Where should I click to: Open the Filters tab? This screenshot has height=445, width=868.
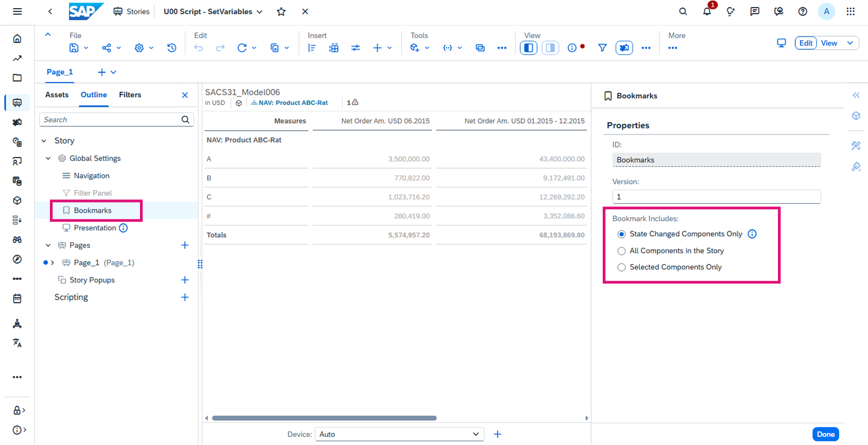tap(130, 95)
